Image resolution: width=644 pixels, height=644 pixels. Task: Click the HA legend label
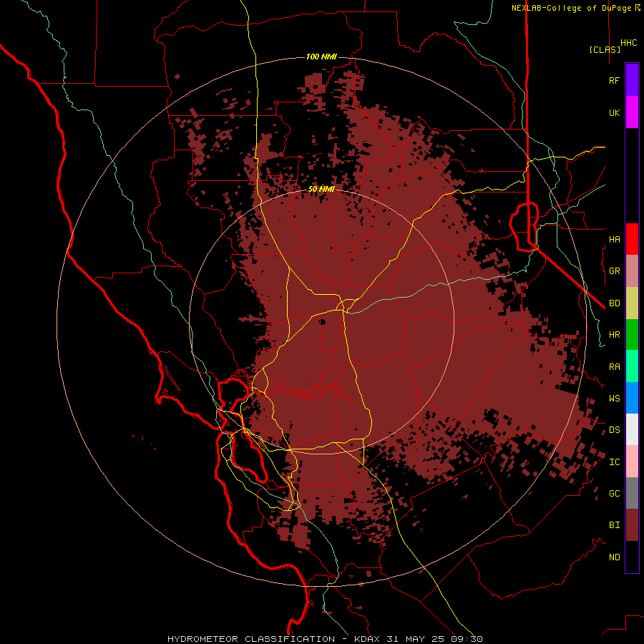coord(615,239)
